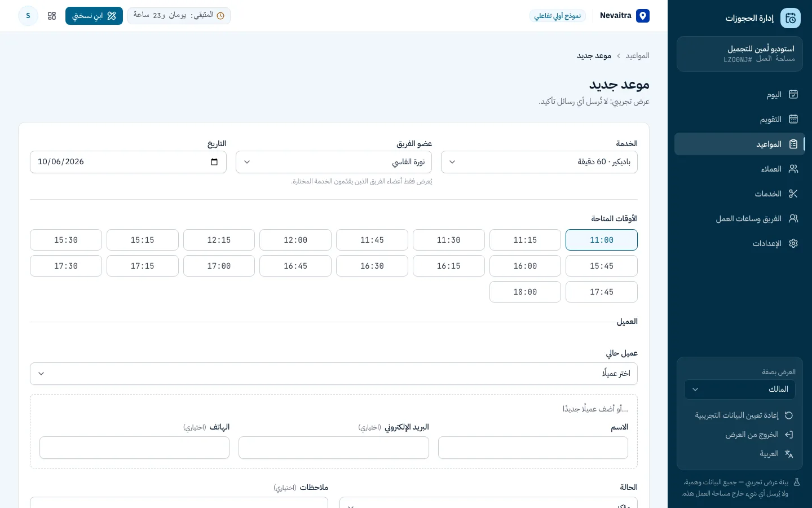Open the grid apps icon in header
The image size is (812, 508).
pyautogui.click(x=52, y=16)
